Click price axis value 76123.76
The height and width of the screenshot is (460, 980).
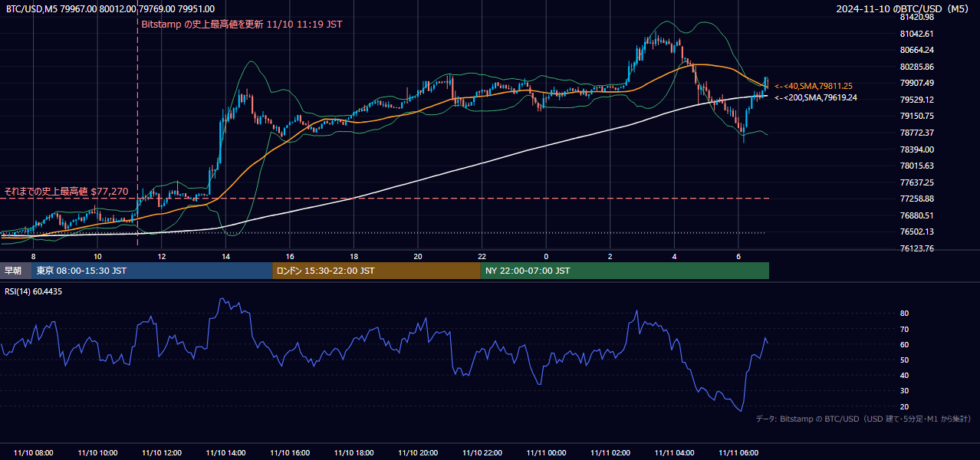917,248
